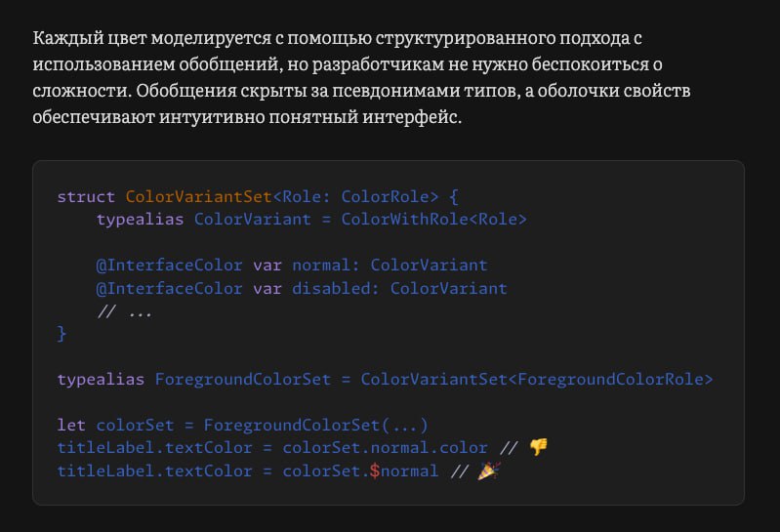Click the paragraph starting with Каждый цвет

point(361,77)
